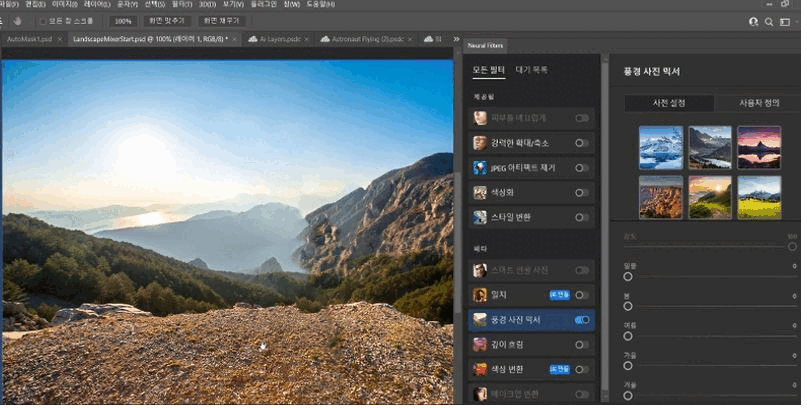Enable the 강력한 확대/축소 toggle
Viewport: 807px width, 408px height.
click(x=582, y=143)
